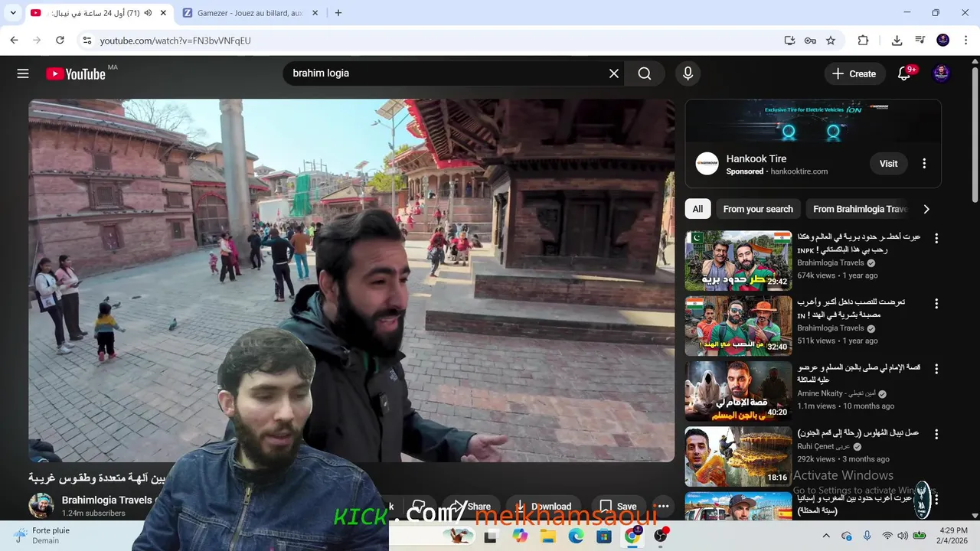The height and width of the screenshot is (551, 980).
Task: Click the video player to pause
Action: click(x=351, y=280)
